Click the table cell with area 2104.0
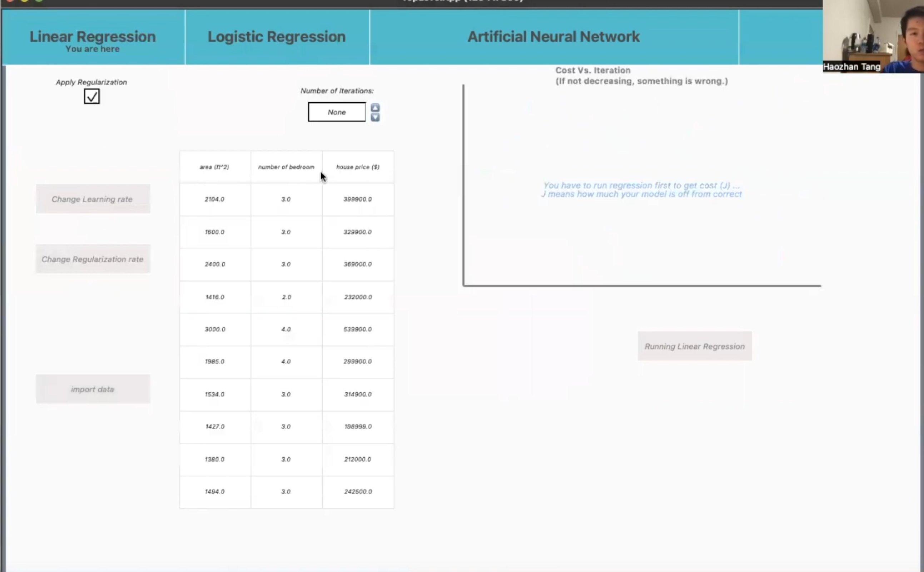Screen dimensions: 924x572 pyautogui.click(x=215, y=199)
